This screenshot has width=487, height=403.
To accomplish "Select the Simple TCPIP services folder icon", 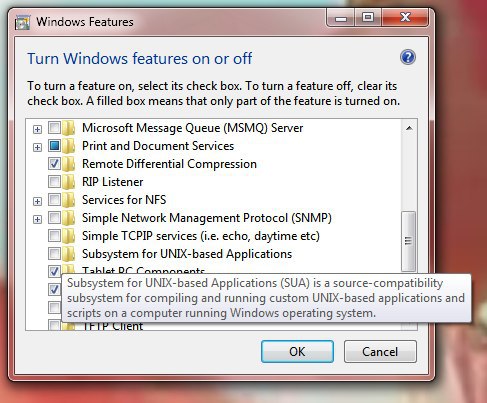I will pyautogui.click(x=69, y=236).
